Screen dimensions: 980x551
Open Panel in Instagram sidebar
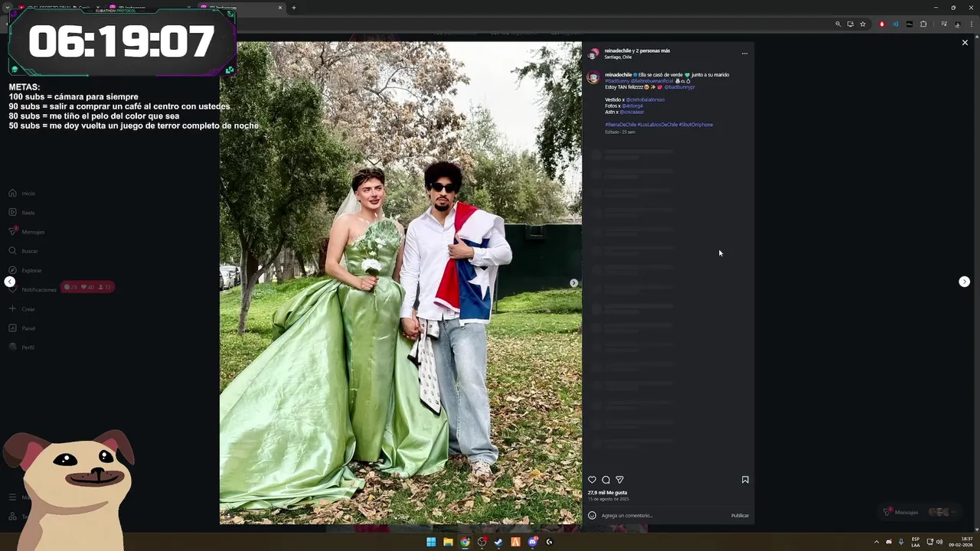pos(22,328)
